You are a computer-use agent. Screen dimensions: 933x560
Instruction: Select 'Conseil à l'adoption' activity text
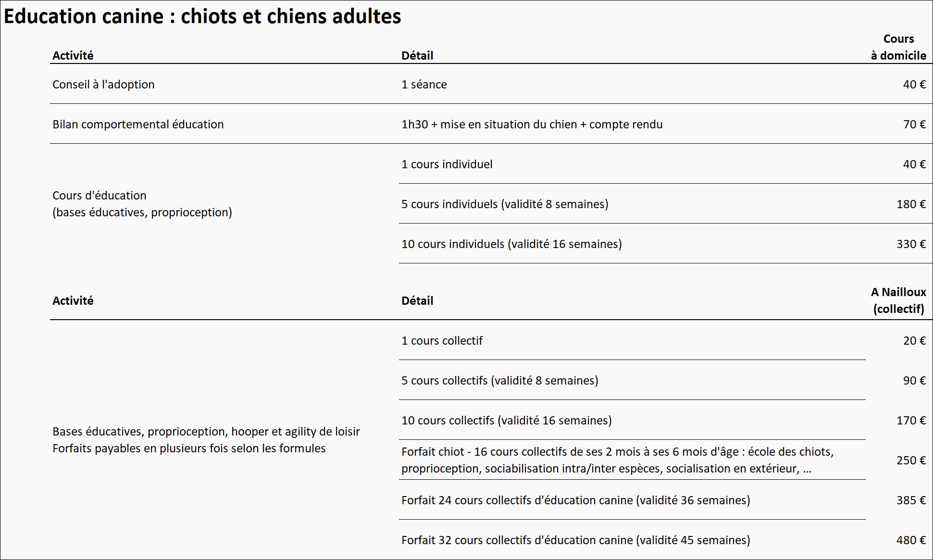[103, 85]
